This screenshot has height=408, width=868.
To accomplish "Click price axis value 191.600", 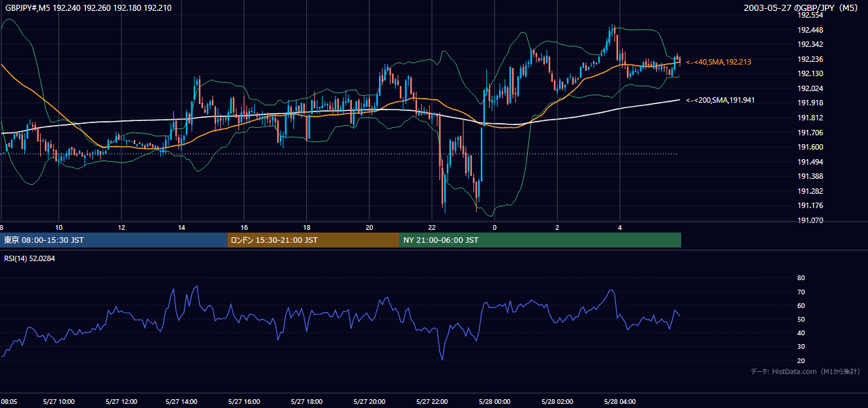I will pos(811,147).
